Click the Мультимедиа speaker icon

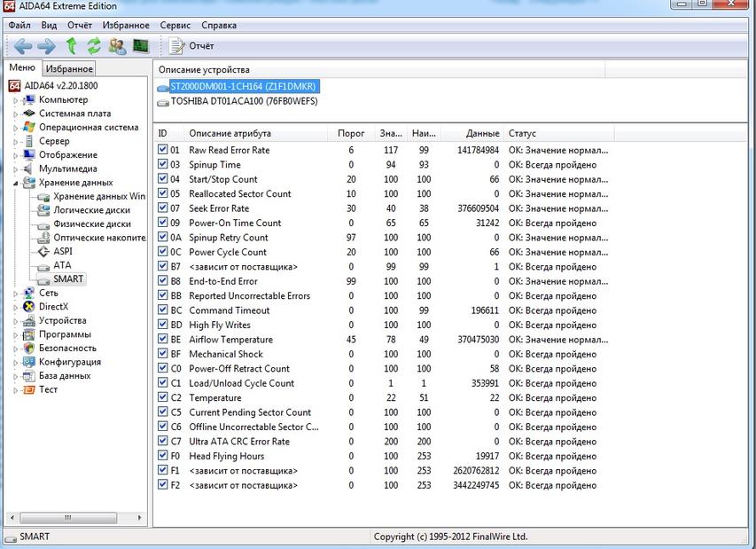tap(29, 169)
